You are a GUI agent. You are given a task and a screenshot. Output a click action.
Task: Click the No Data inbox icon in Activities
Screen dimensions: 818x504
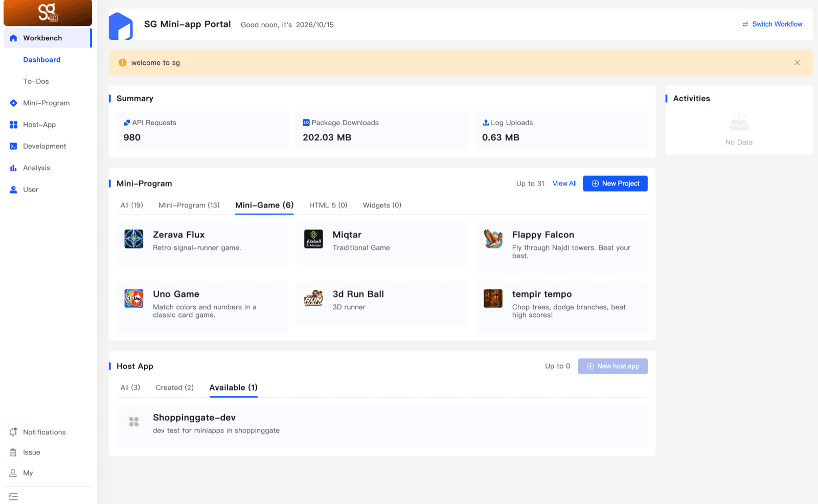click(739, 123)
